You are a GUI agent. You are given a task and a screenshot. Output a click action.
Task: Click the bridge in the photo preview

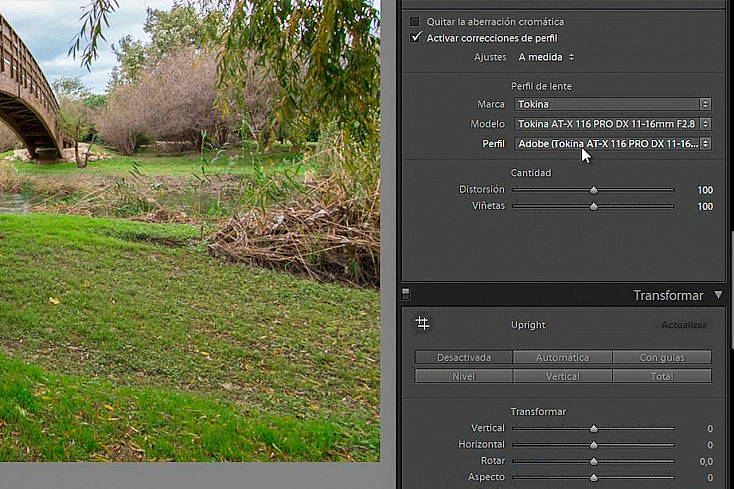28,94
